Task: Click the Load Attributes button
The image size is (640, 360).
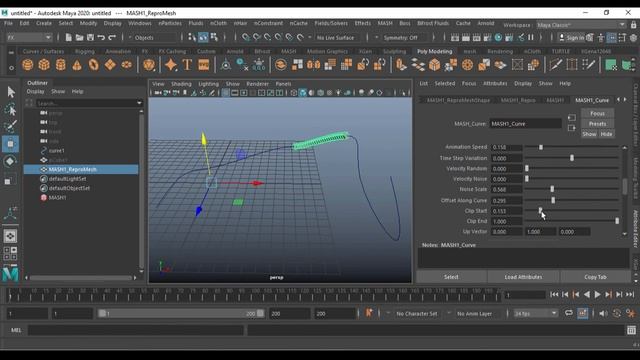Action: pyautogui.click(x=523, y=277)
